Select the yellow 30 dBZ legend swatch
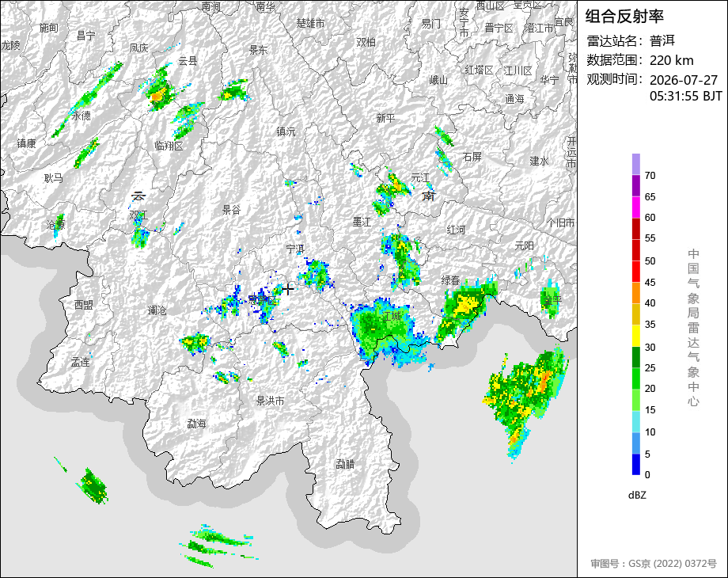 pyautogui.click(x=636, y=336)
